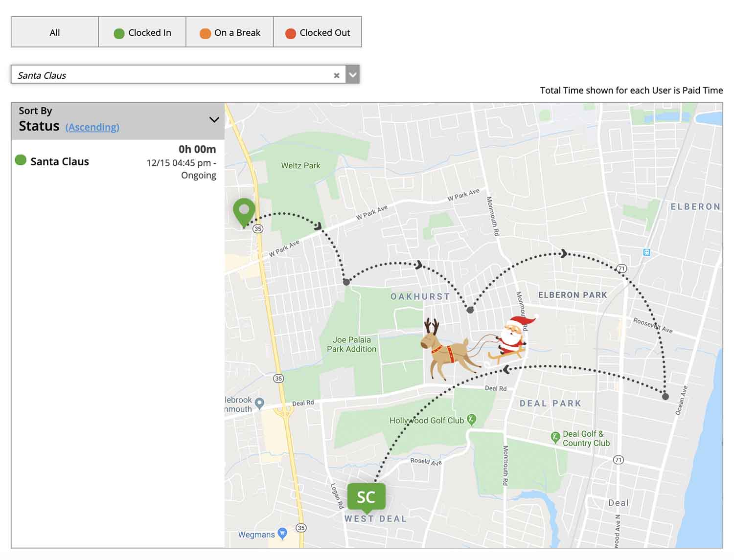Image resolution: width=734 pixels, height=560 pixels.
Task: Click the Wegmans map label
Action: tap(256, 535)
